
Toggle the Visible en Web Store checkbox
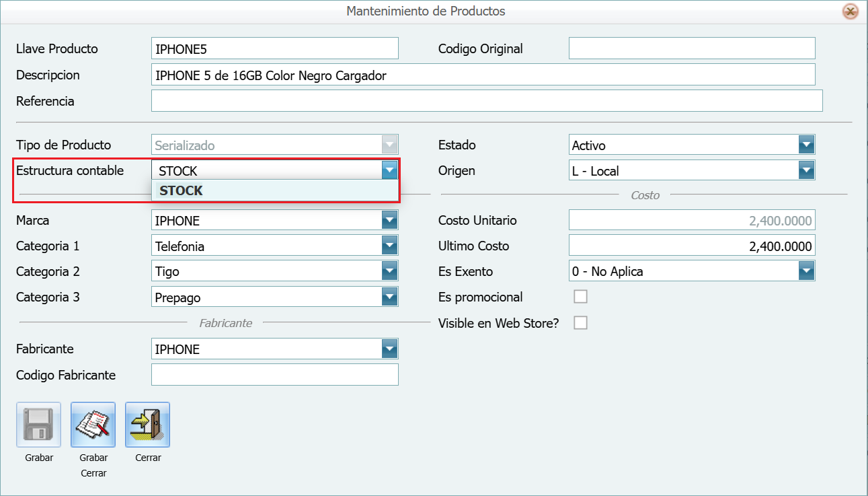click(580, 323)
